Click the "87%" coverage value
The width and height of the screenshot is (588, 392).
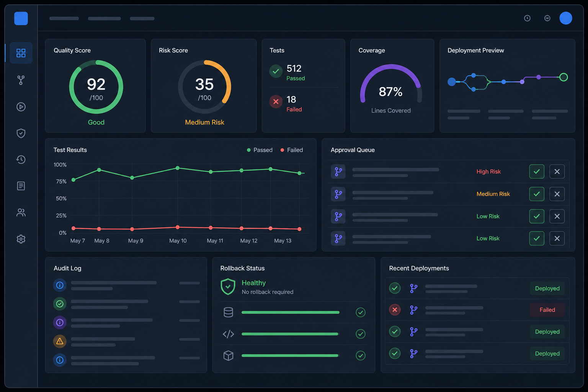[x=390, y=92]
